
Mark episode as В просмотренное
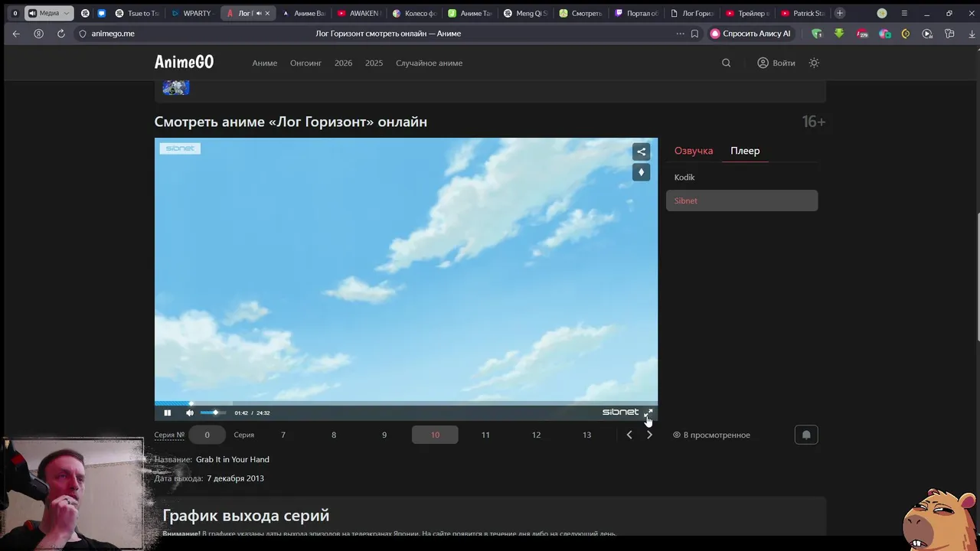711,435
